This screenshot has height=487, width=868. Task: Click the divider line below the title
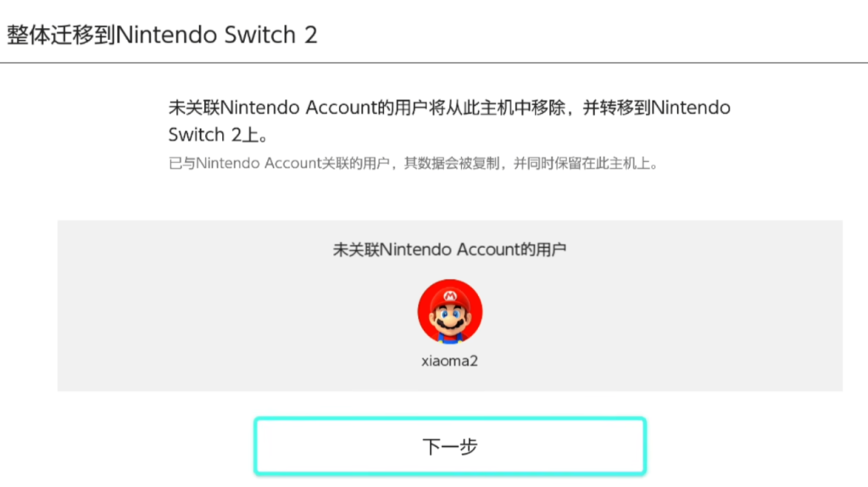tap(434, 63)
